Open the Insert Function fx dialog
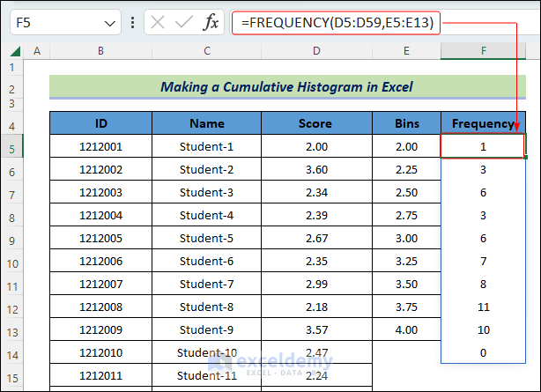This screenshot has height=392, width=541. 211,23
